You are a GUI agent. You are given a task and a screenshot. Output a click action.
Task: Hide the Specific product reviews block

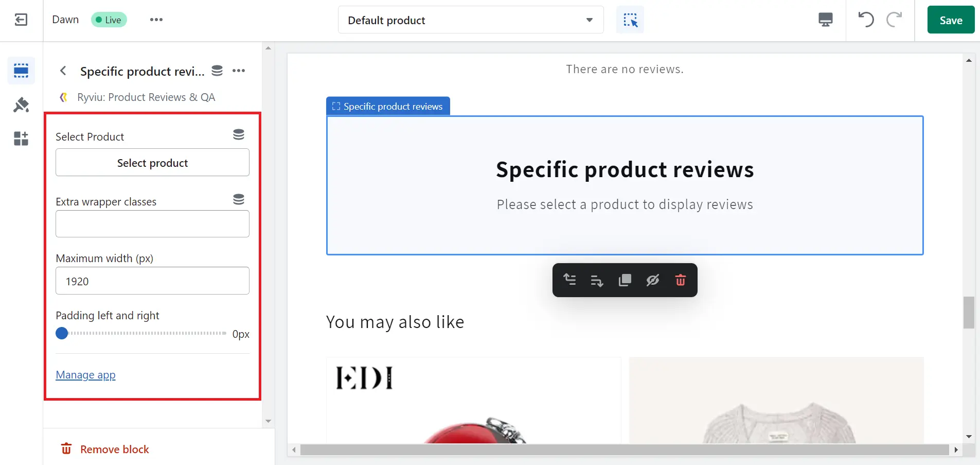(x=652, y=280)
